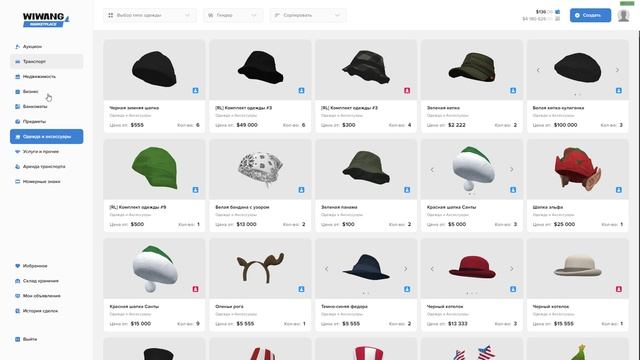Click gender badge on $500 Комплект одежды #9 card
This screenshot has height=360, width=640.
coord(196,190)
